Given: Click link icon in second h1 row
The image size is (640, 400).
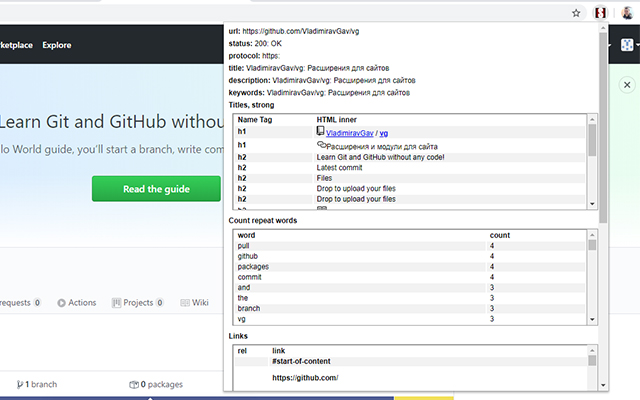Looking at the screenshot, I should point(321,144).
